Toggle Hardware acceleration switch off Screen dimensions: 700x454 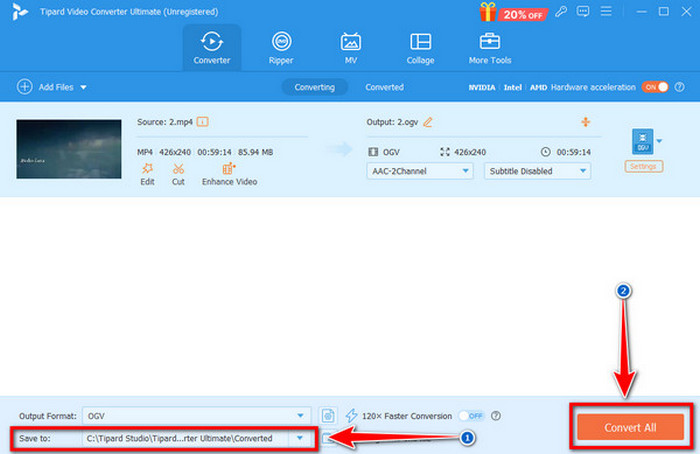[x=655, y=87]
